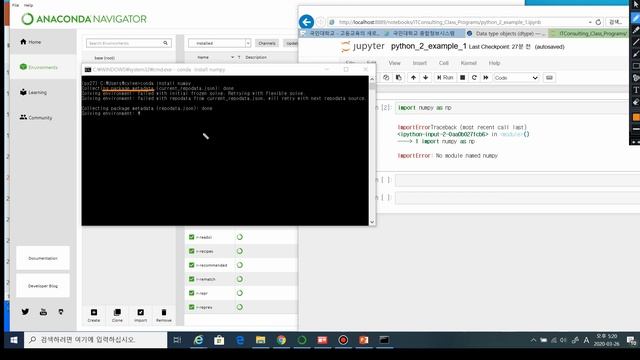Screen dimensions: 640x360
Task: Open the View menu in Jupyter
Action: (394, 63)
